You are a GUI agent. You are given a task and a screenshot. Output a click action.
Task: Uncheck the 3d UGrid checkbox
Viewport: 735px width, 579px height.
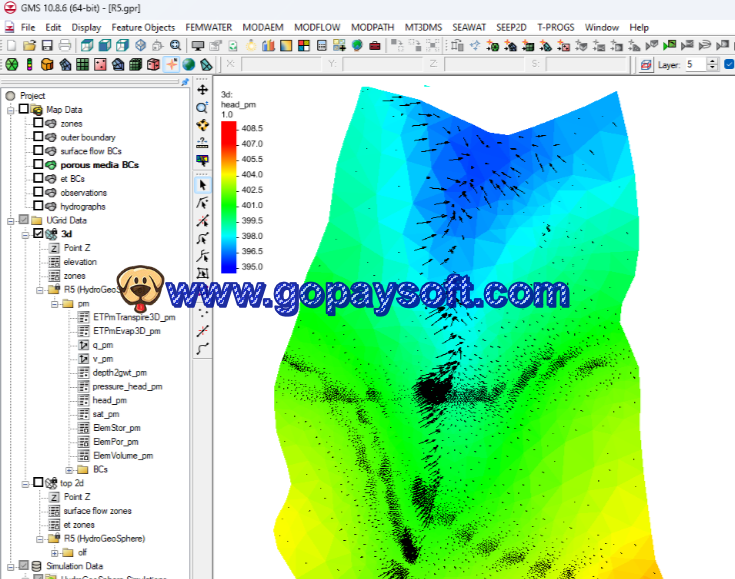click(38, 233)
